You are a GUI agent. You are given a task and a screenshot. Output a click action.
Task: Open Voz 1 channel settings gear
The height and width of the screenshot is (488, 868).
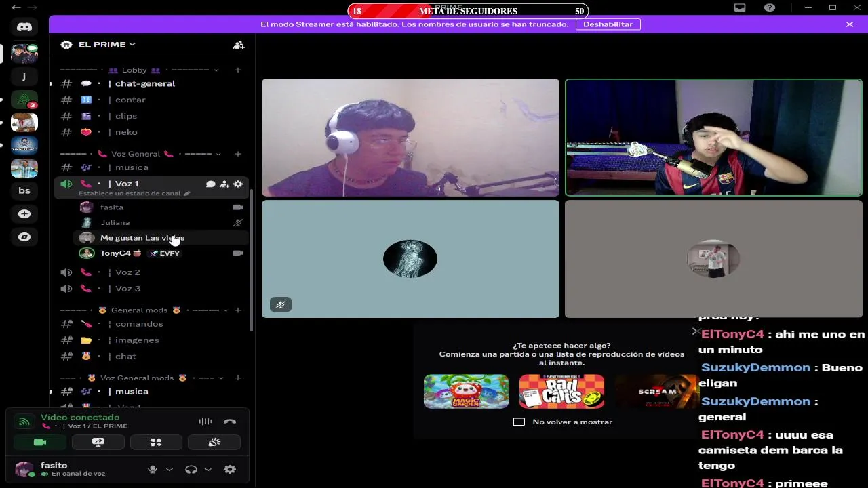click(x=238, y=184)
